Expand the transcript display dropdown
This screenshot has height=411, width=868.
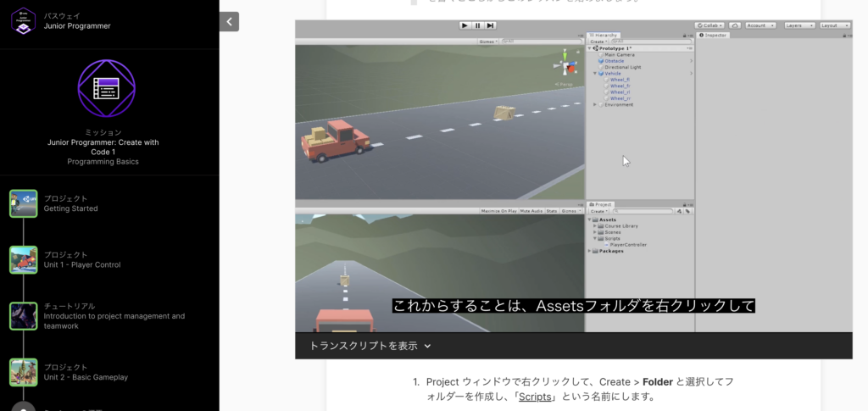pyautogui.click(x=370, y=346)
